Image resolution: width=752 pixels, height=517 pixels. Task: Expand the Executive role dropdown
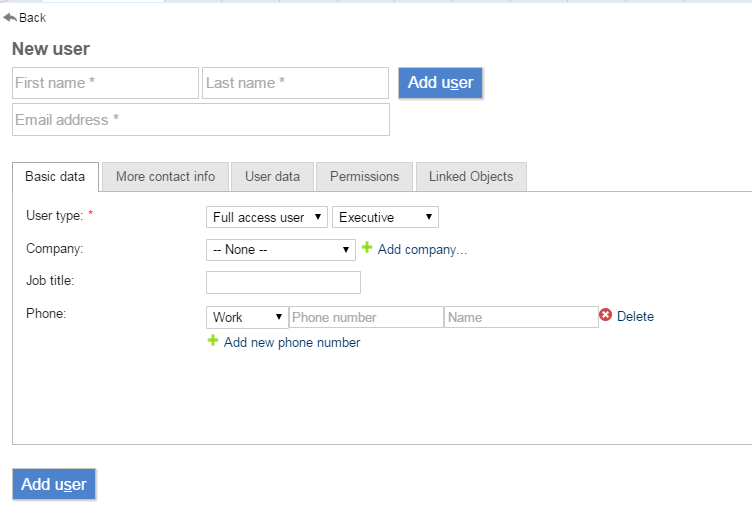(385, 217)
